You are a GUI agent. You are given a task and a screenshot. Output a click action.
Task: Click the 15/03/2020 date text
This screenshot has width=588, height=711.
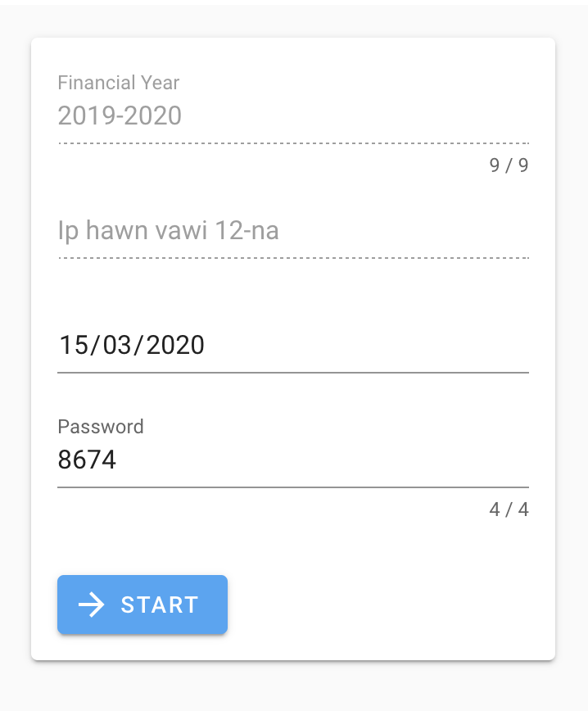pyautogui.click(x=131, y=345)
